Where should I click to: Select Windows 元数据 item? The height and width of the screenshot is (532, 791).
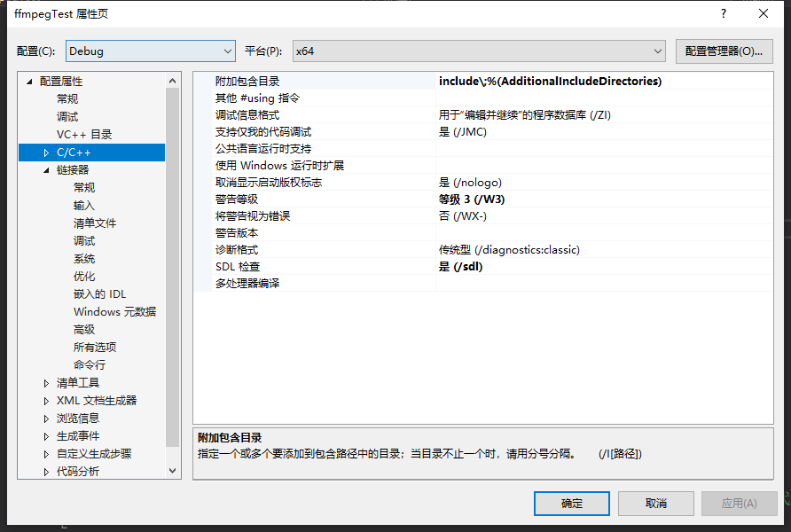[x=115, y=311]
